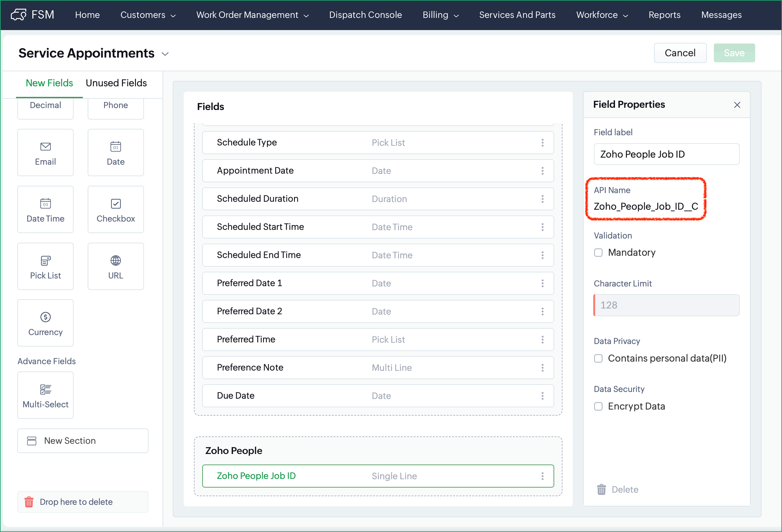Go to Dispatch Console in the navbar

point(365,15)
